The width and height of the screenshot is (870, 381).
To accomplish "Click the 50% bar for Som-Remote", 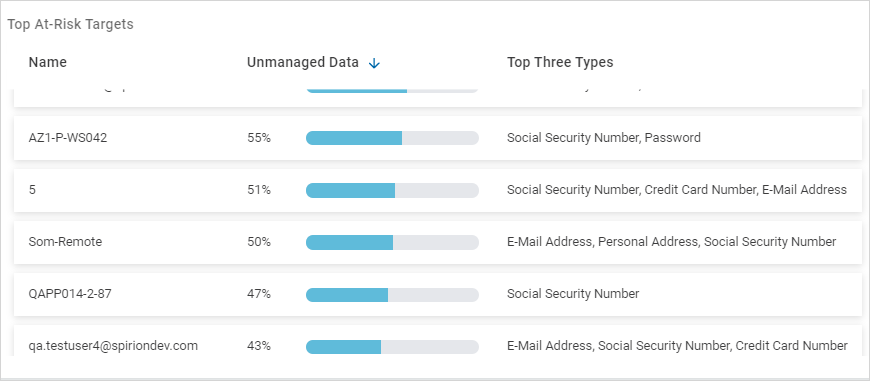I will [392, 242].
